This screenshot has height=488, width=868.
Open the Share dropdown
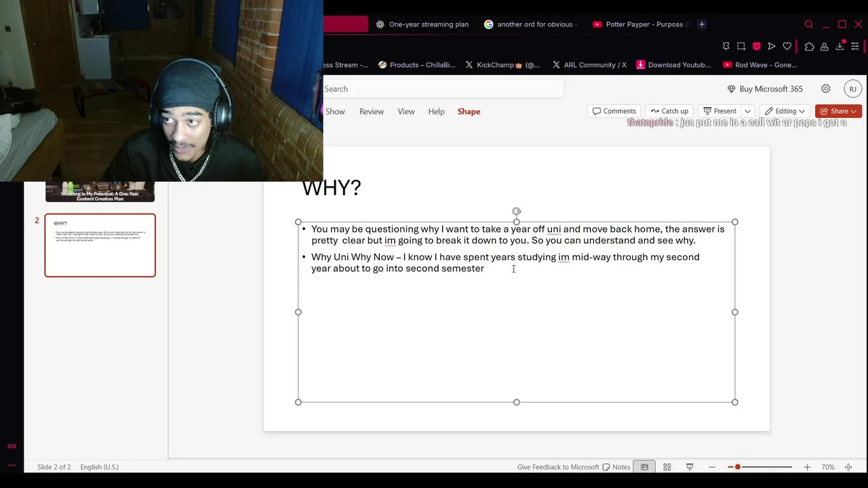[x=839, y=111]
